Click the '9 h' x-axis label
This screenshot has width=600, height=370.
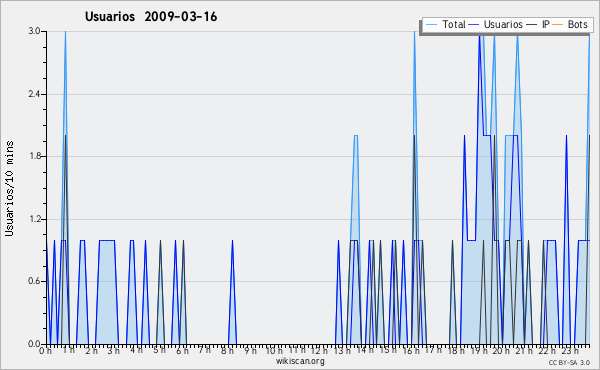coord(250,351)
